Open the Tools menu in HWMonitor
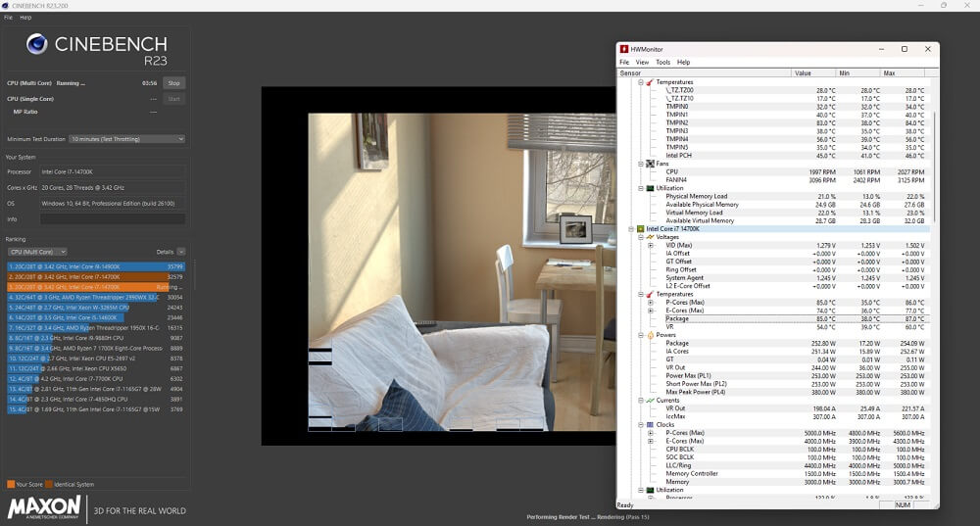This screenshot has height=526, width=980. pos(662,62)
